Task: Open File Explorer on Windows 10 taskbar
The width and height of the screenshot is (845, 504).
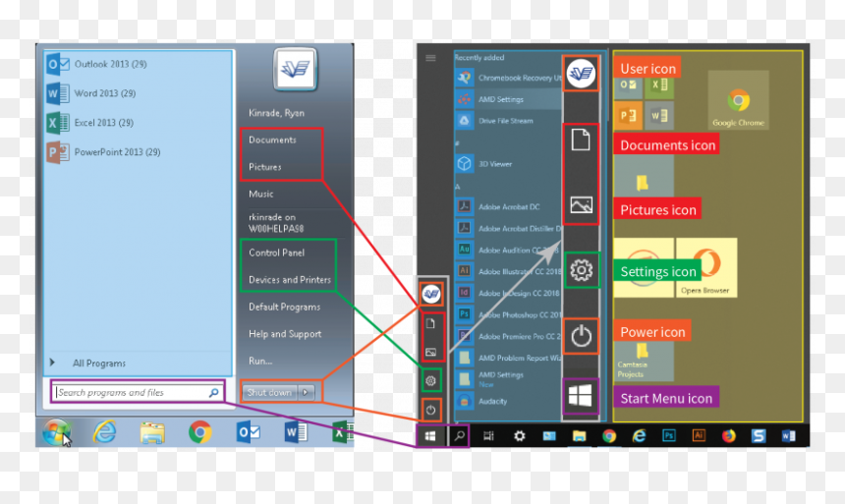Action: click(579, 435)
